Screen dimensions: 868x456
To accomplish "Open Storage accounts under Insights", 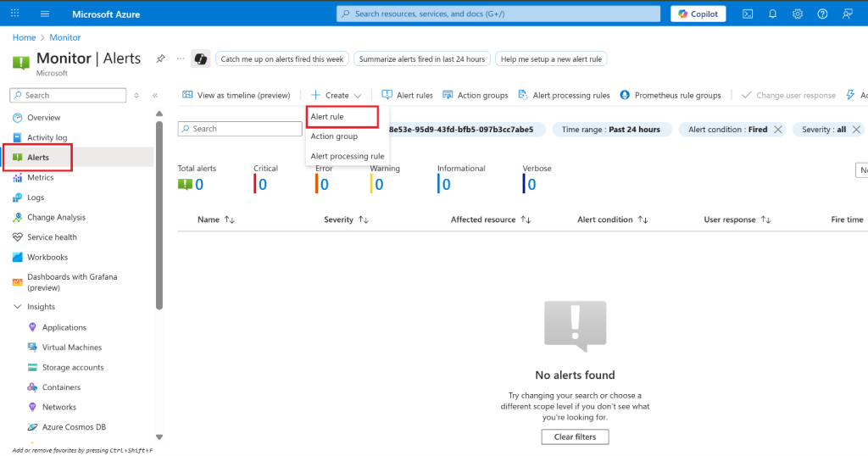I will 73,367.
